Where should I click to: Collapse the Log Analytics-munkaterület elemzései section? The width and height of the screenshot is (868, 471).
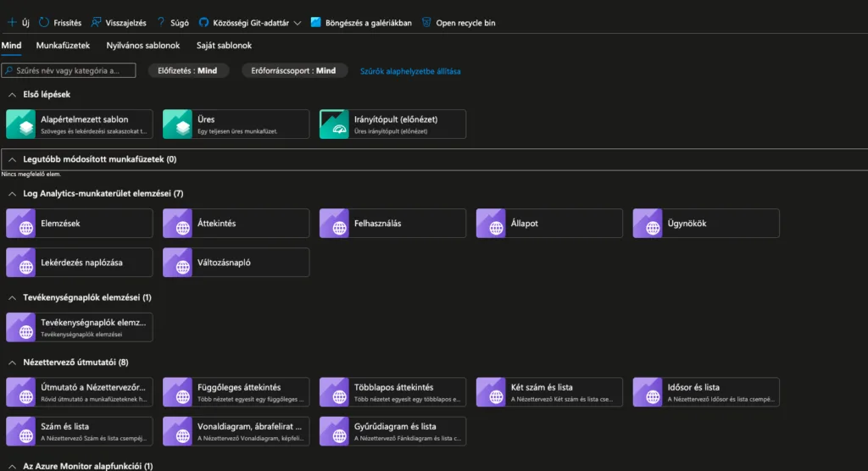click(12, 193)
